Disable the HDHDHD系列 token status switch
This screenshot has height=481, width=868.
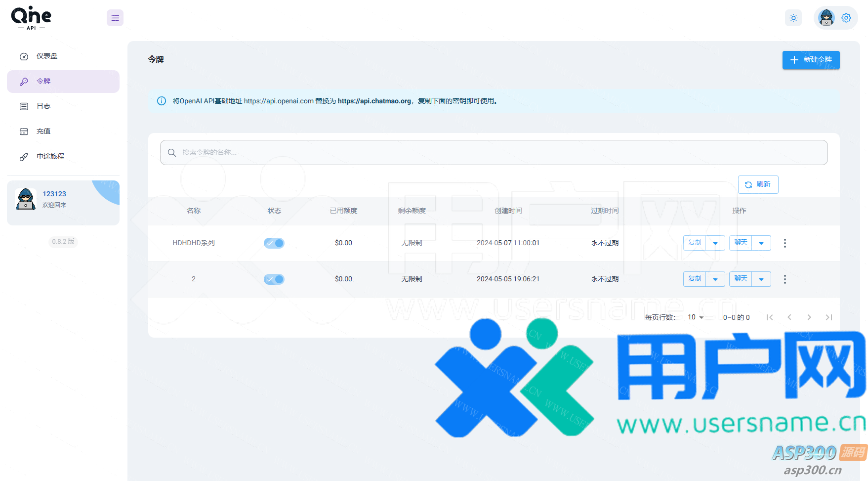(274, 243)
